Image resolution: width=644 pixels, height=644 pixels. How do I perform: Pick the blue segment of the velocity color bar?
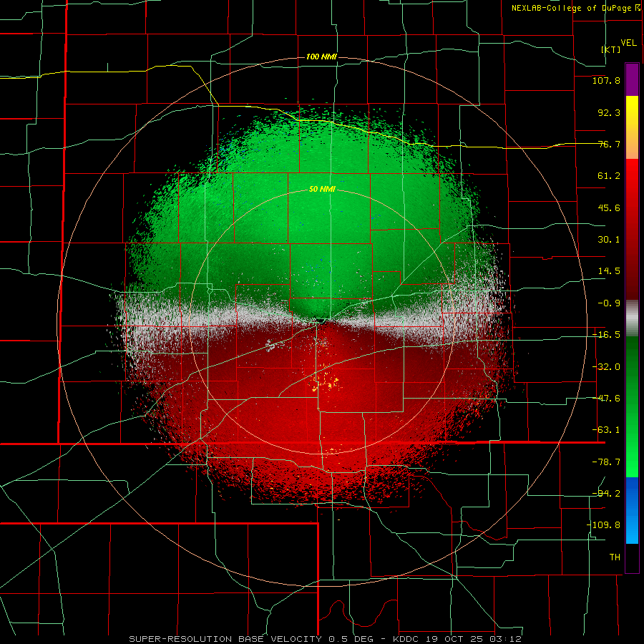[632, 510]
